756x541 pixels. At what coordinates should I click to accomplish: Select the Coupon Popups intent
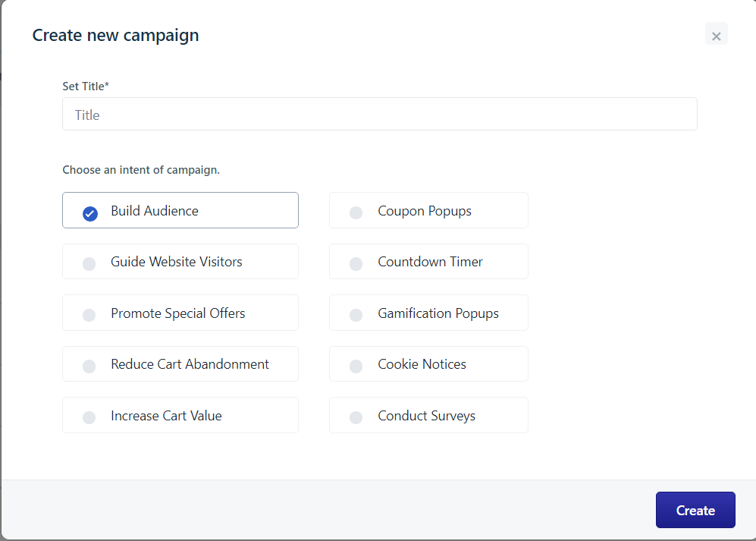(x=428, y=210)
